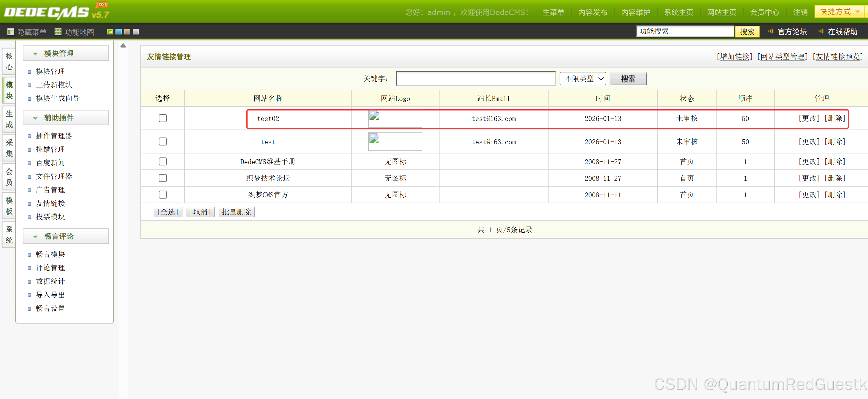Open the 不限类型 type dropdown

click(582, 79)
